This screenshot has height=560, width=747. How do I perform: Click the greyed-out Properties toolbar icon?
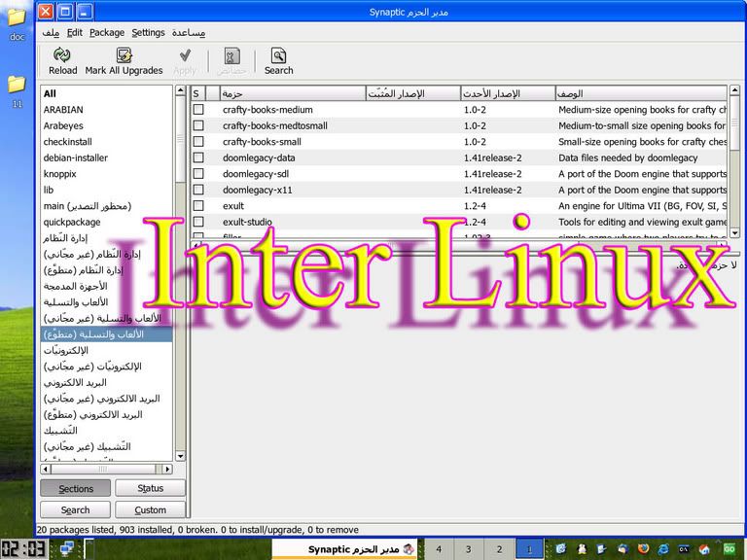(232, 55)
